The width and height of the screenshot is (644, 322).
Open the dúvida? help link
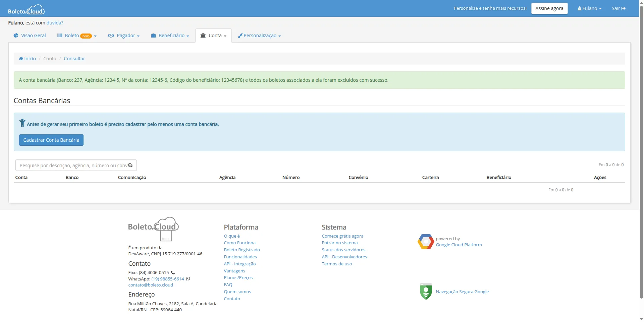(55, 23)
